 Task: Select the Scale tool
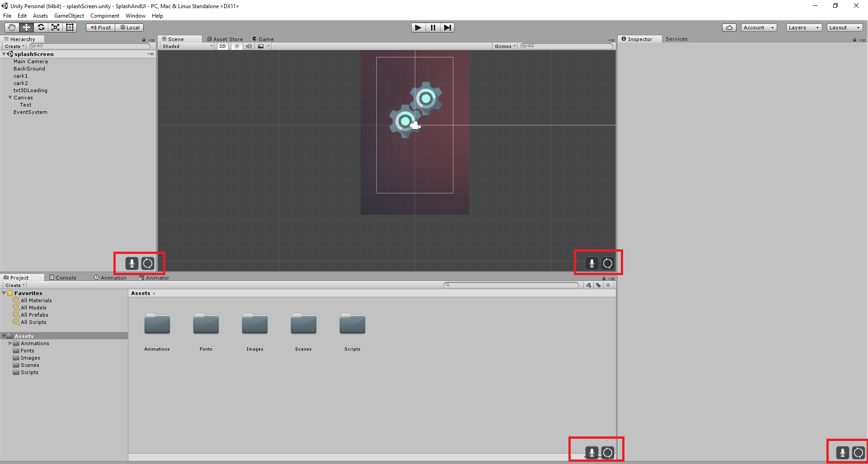click(55, 27)
